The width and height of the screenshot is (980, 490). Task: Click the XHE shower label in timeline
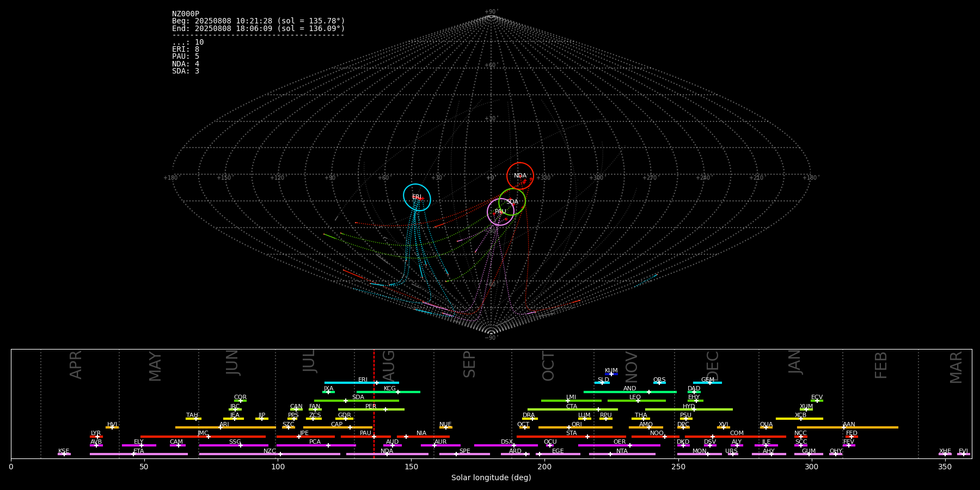point(945,451)
